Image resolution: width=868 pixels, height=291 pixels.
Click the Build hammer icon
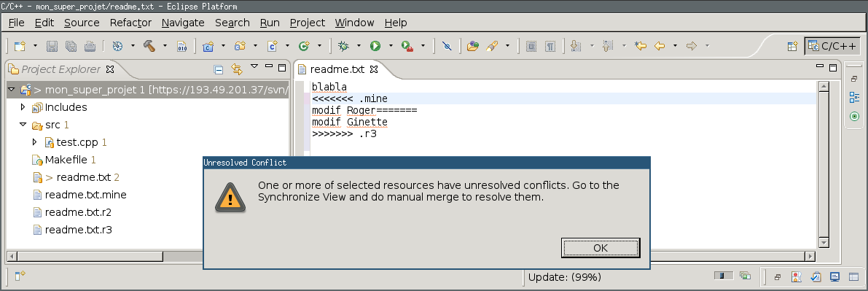[x=149, y=46]
